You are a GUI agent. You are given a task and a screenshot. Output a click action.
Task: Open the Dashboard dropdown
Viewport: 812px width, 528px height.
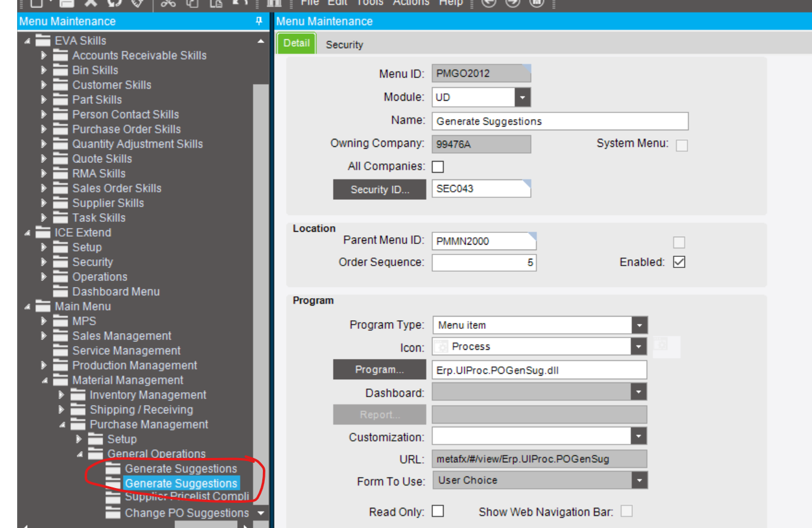[x=639, y=392]
